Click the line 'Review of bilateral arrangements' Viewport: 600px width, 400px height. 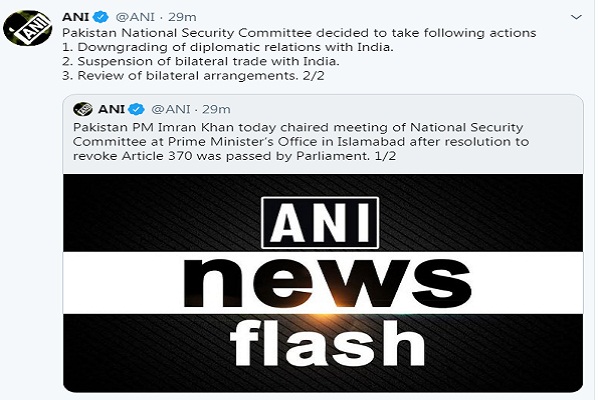click(x=193, y=76)
